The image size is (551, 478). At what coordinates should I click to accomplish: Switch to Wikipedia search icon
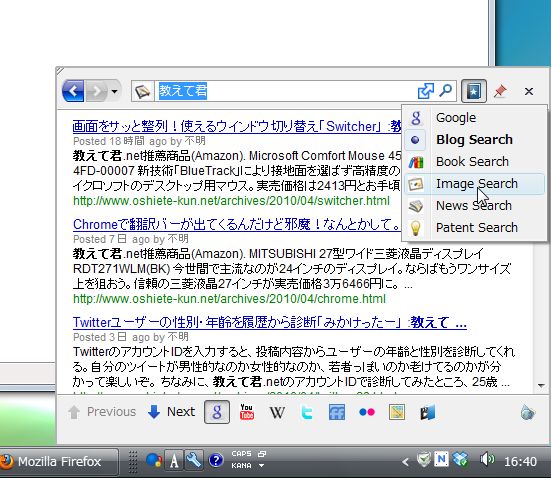pos(277,412)
